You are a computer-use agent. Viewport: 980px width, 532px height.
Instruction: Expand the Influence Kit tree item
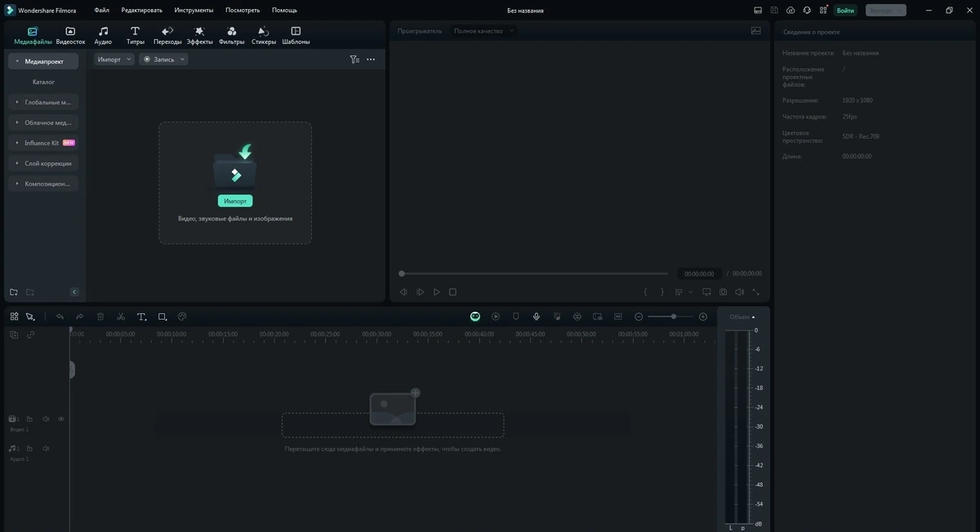[x=43, y=143]
